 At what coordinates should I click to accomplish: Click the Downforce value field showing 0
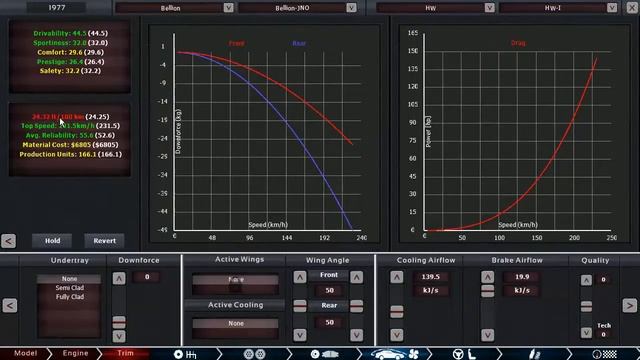(147, 277)
